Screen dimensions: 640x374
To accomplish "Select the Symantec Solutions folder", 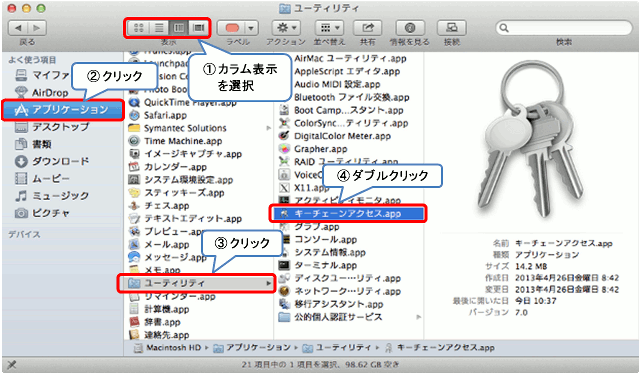I will point(178,128).
